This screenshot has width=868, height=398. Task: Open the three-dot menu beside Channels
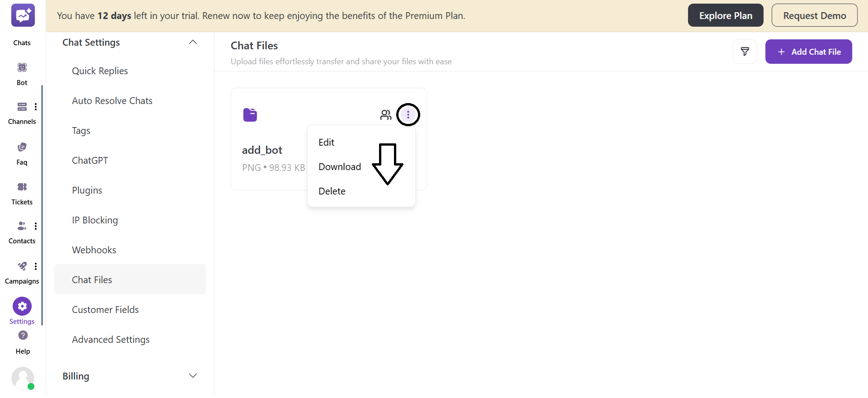(x=36, y=107)
